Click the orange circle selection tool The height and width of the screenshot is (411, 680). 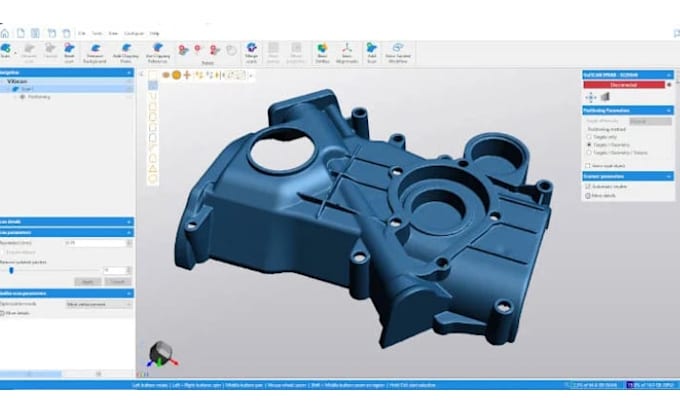point(177,75)
